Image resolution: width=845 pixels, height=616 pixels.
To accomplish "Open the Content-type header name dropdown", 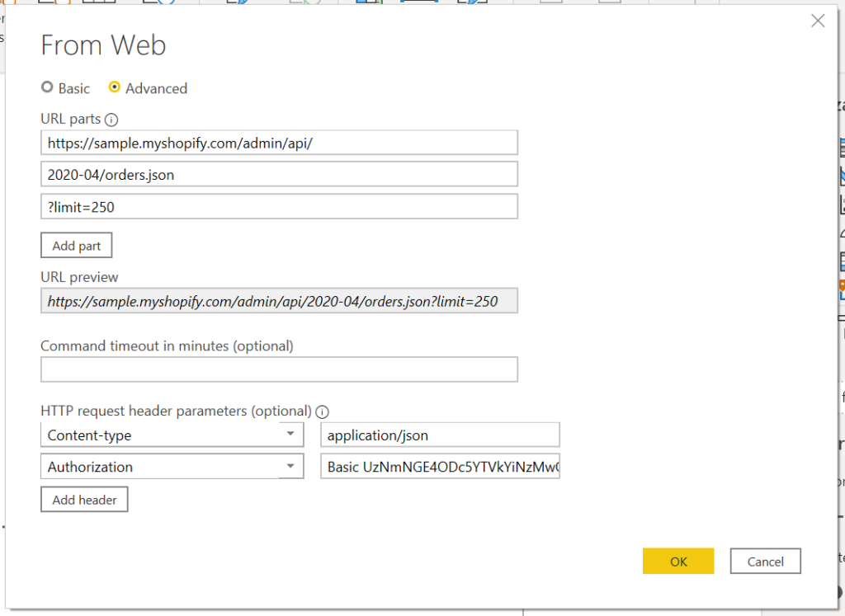I will point(290,434).
